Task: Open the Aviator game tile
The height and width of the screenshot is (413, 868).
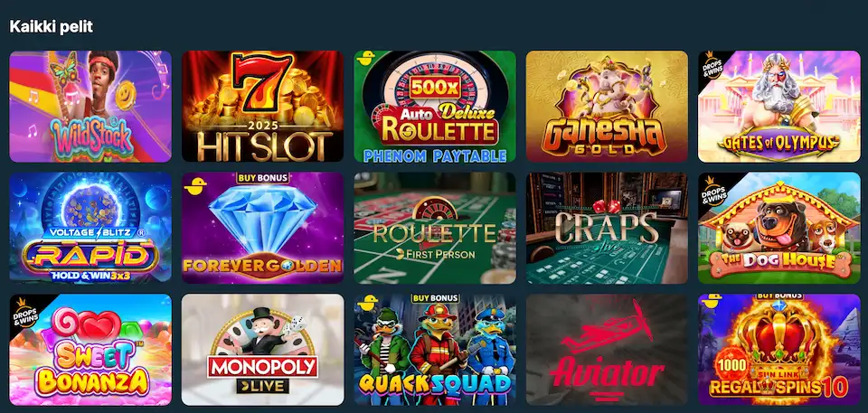Action: (607, 350)
